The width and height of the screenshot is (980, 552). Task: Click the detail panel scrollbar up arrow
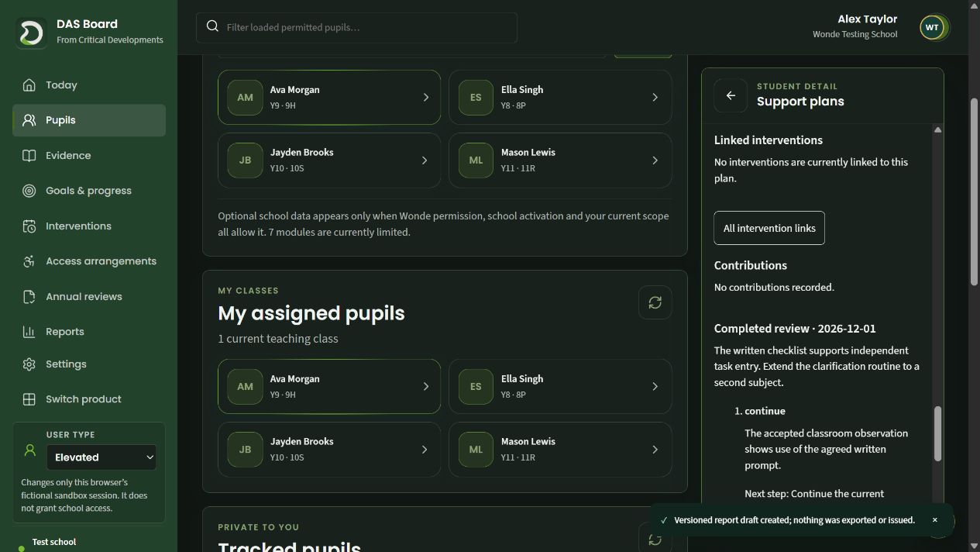point(937,129)
